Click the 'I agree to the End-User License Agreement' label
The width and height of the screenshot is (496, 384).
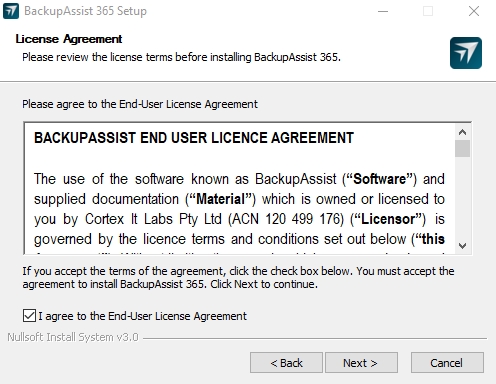pyautogui.click(x=142, y=316)
